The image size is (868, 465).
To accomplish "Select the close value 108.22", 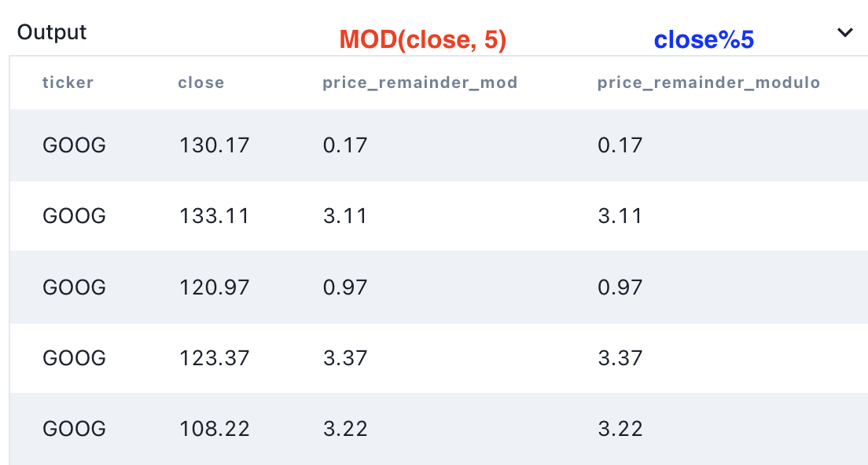I will (214, 429).
